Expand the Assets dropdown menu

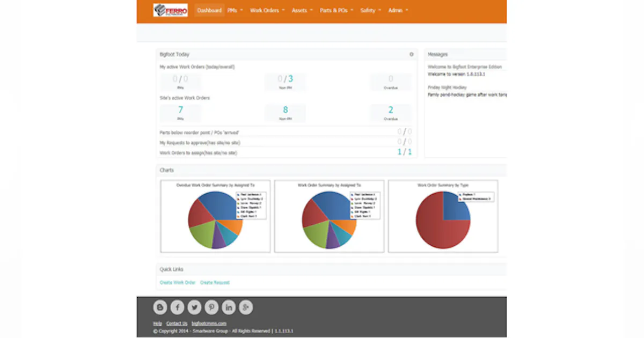[302, 10]
